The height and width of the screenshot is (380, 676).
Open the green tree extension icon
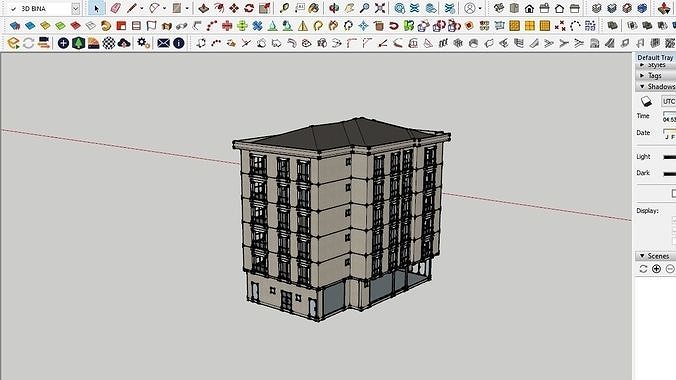click(78, 43)
